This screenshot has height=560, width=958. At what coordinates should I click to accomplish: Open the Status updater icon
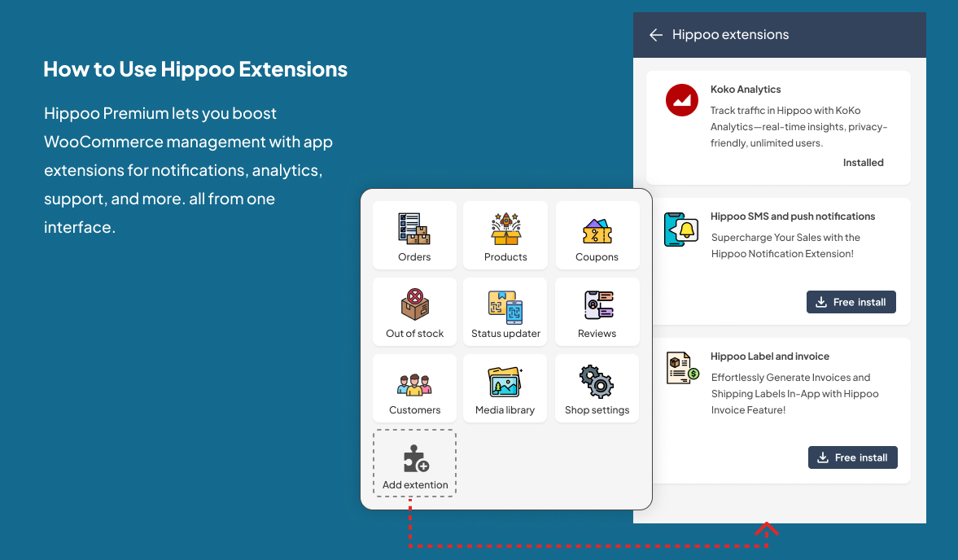505,307
